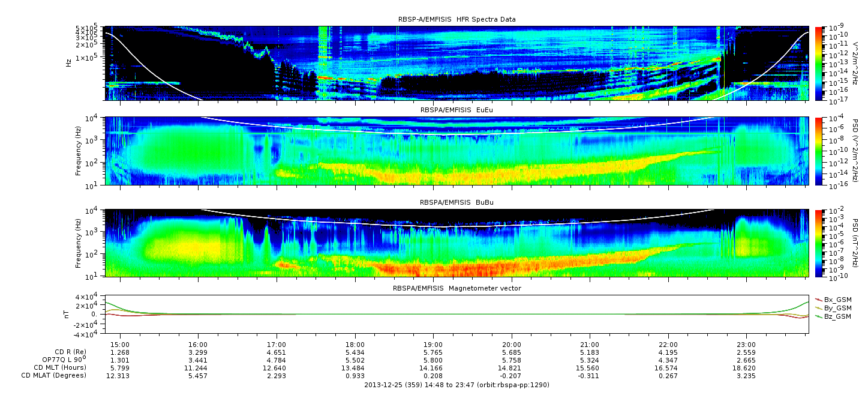
Task: Click the CD MLT (Hours) row label
Action: (x=59, y=367)
